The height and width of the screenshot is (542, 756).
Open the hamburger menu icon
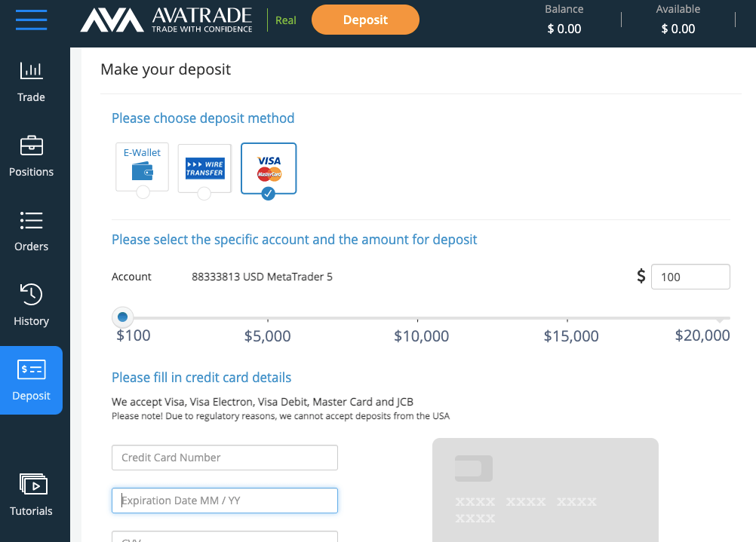[x=32, y=20]
